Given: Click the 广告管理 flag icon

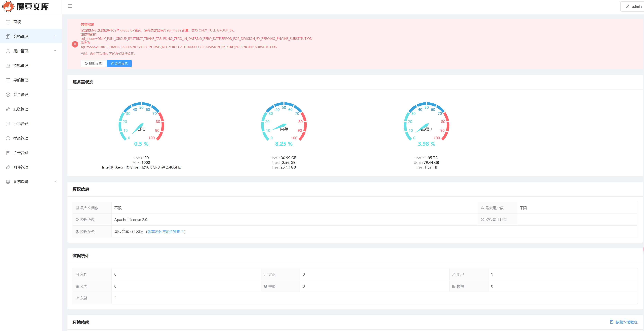Looking at the screenshot, I should point(8,153).
